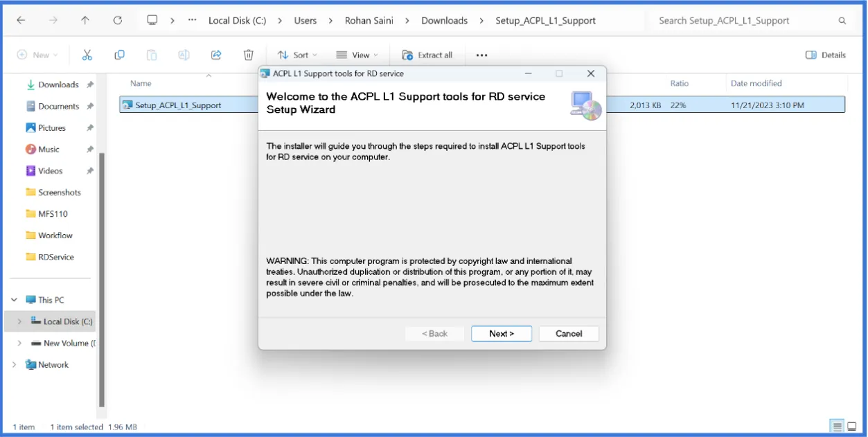This screenshot has height=437, width=868.
Task: Select Local Disk (C:) in breadcrumb
Action: pyautogui.click(x=237, y=21)
